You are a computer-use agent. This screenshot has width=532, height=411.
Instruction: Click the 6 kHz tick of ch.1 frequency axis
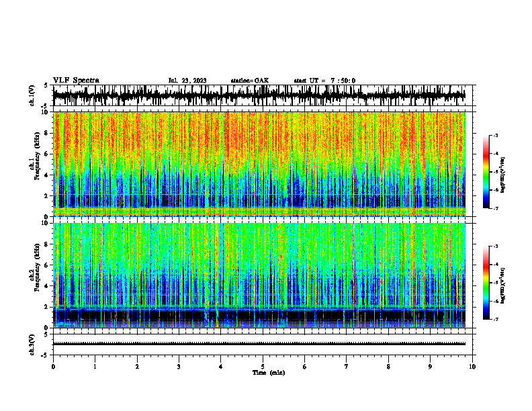(48, 154)
